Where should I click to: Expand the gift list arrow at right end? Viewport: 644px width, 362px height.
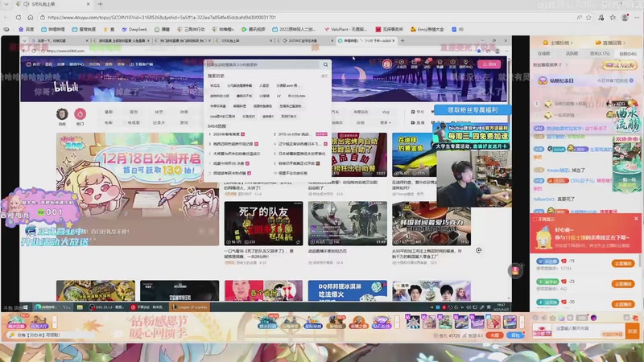click(x=522, y=323)
